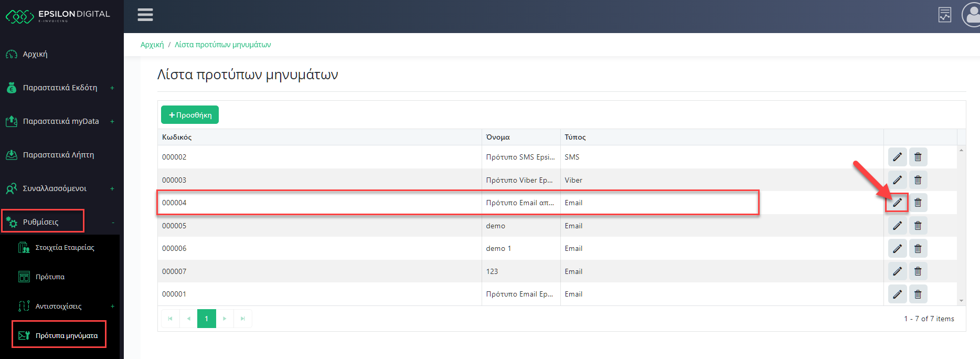Follow the Αρχική breadcrumb link
This screenshot has height=359, width=980.
click(x=152, y=45)
